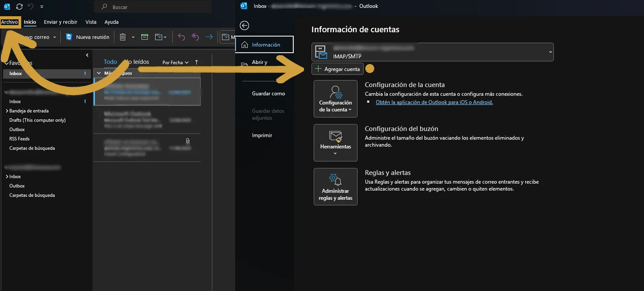
Task: Click the Delete trash can icon
Action: [x=123, y=37]
